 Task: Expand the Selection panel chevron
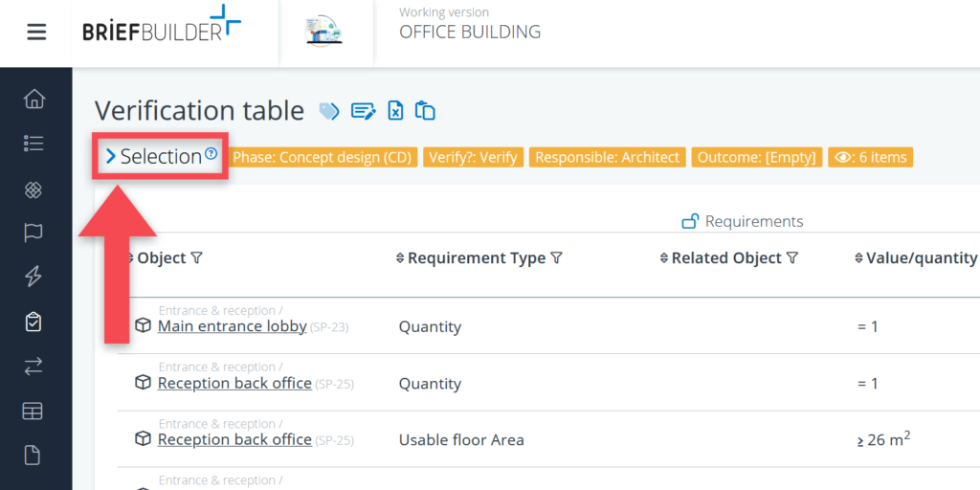point(111,156)
